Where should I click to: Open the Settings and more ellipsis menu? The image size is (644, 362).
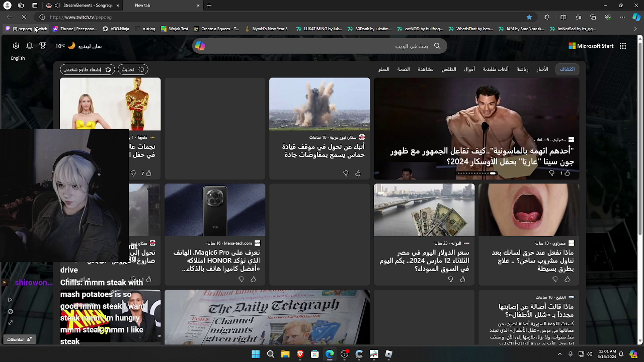pos(622,17)
